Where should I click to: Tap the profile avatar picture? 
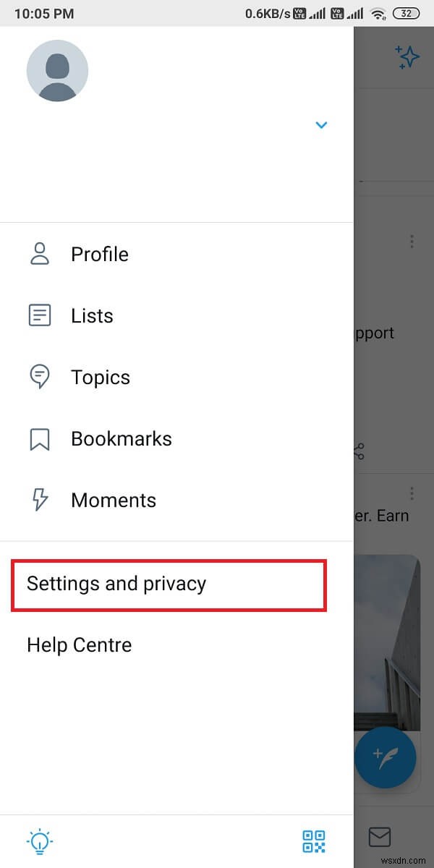pos(57,70)
